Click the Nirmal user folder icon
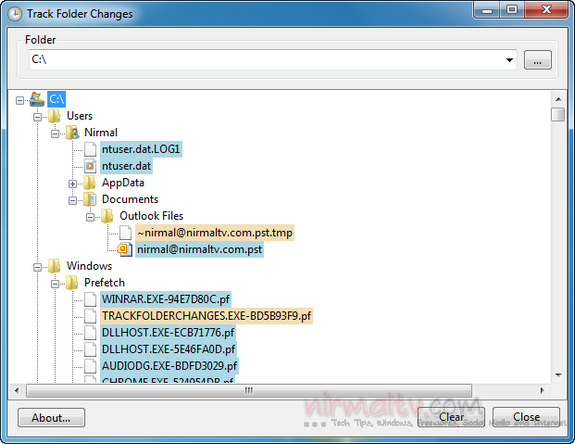 pos(73,133)
